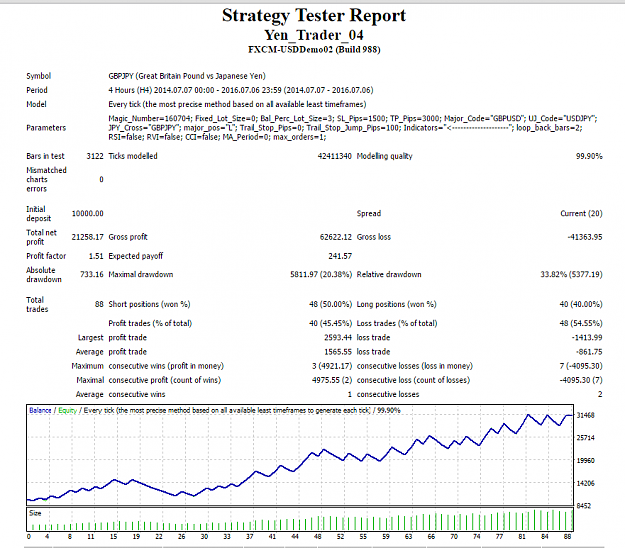Click the x-axis trade number '15'
The width and height of the screenshot is (625, 548).
tap(114, 537)
